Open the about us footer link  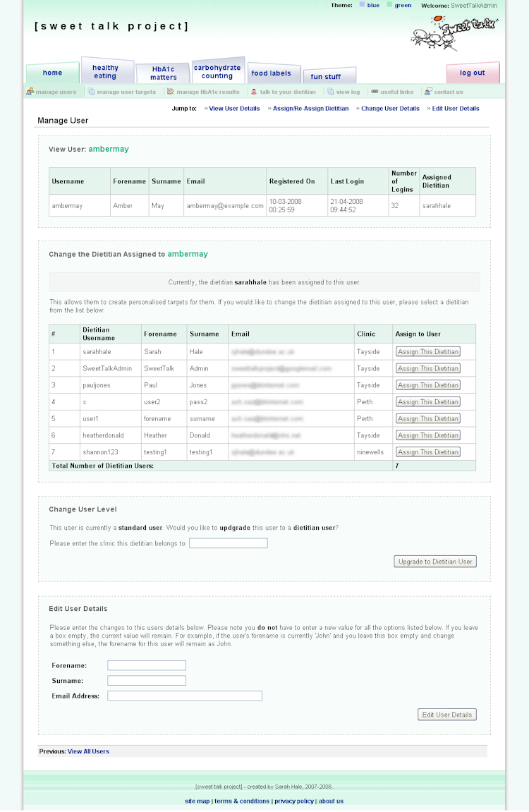coord(331,801)
